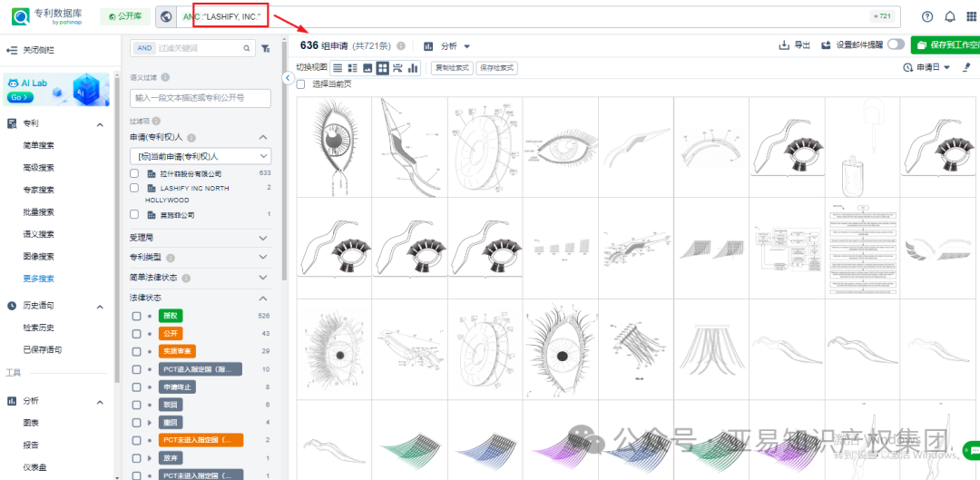This screenshot has width=980, height=480.
Task: Switch to the bar chart view icon
Action: (x=413, y=68)
